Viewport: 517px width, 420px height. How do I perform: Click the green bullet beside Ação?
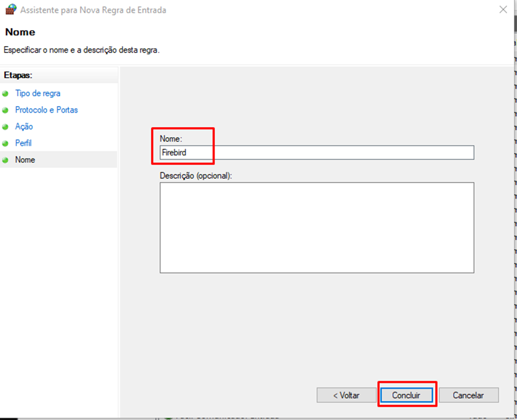pos(5,127)
